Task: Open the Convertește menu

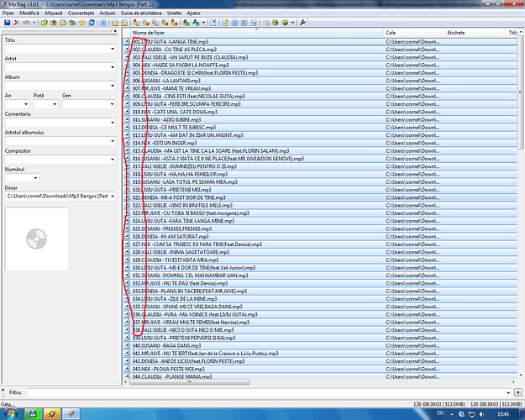Action: [81, 13]
